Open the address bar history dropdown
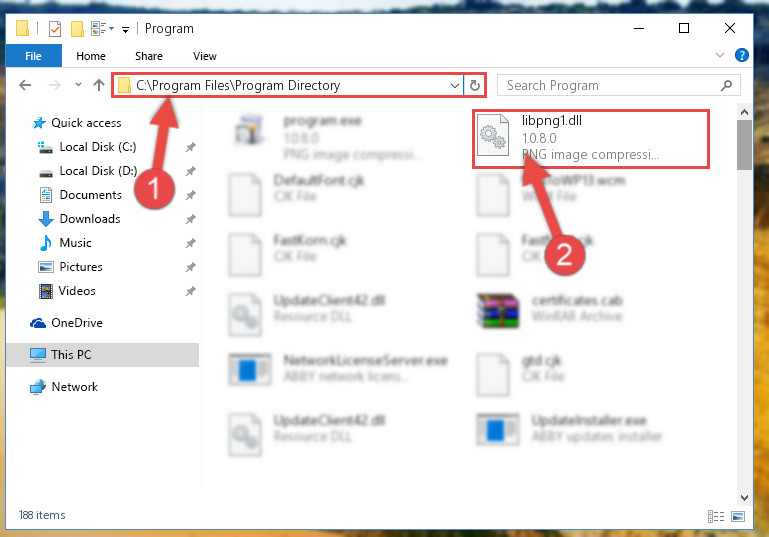Image resolution: width=769 pixels, height=537 pixels. click(x=455, y=85)
